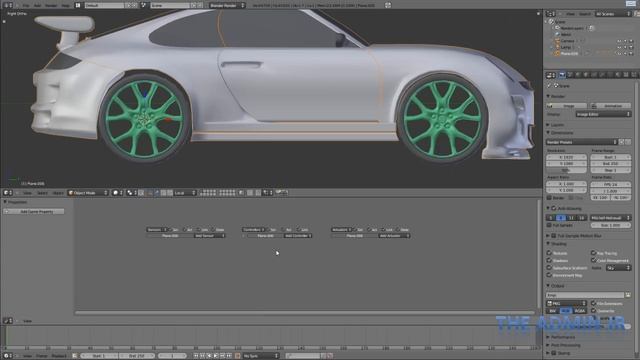
Task: Click the properties editor type icon
Action: click(550, 75)
